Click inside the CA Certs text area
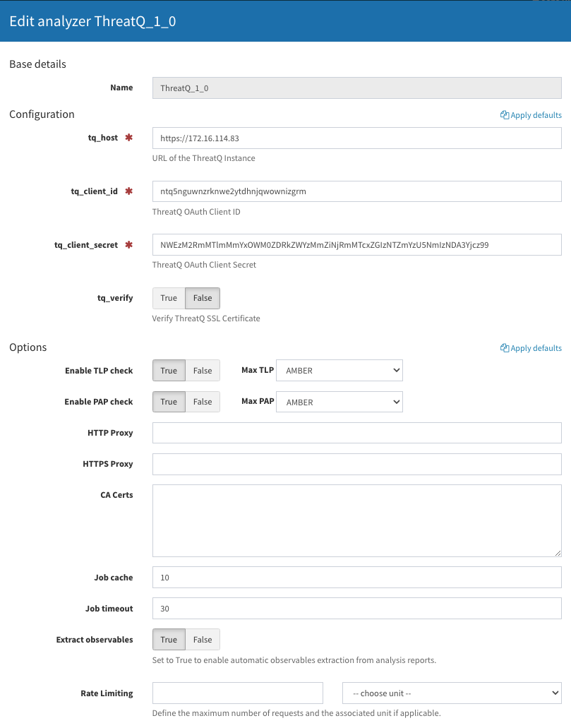 click(357, 520)
